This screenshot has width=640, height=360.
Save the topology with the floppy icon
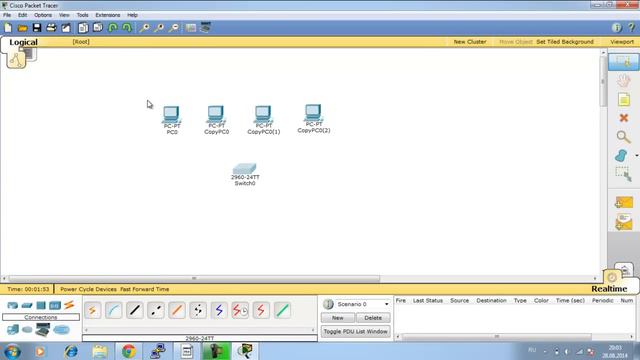click(37, 28)
